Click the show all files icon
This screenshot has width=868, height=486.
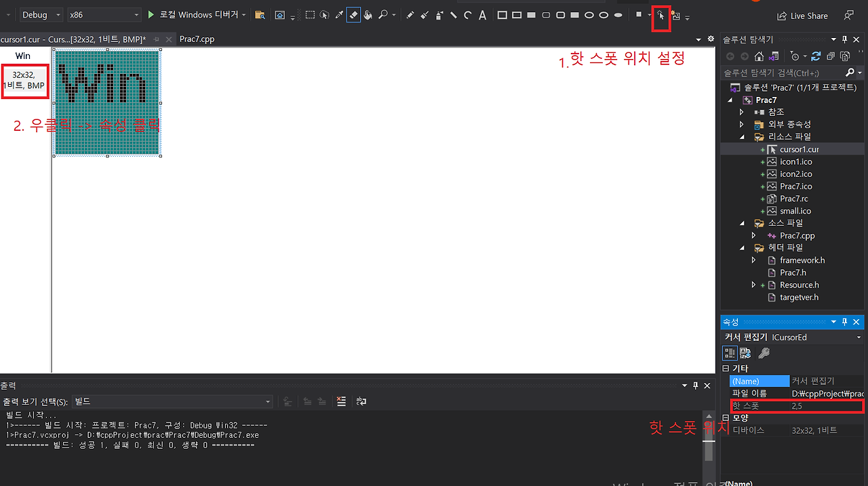pos(845,56)
